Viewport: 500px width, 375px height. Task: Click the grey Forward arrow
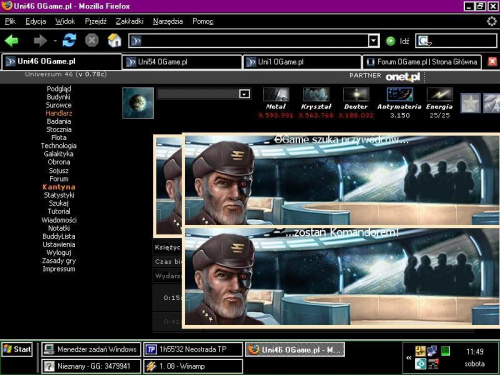(x=40, y=41)
